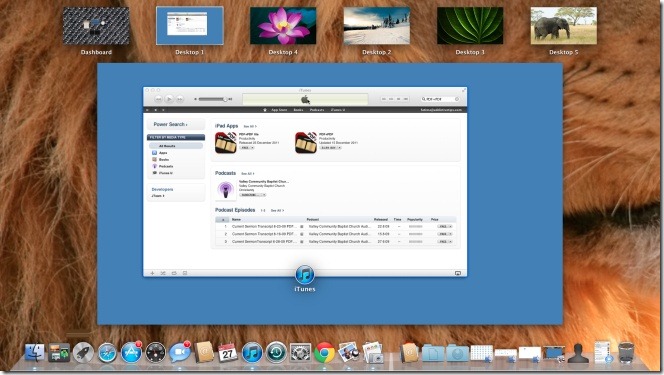
Task: Open the Subscribe button dropdown for podcast
Action: click(264, 195)
